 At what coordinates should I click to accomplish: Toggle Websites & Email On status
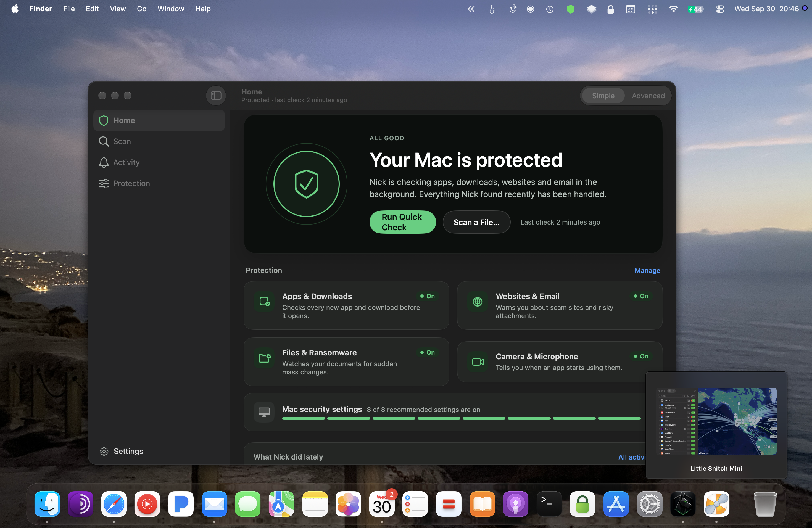tap(641, 296)
